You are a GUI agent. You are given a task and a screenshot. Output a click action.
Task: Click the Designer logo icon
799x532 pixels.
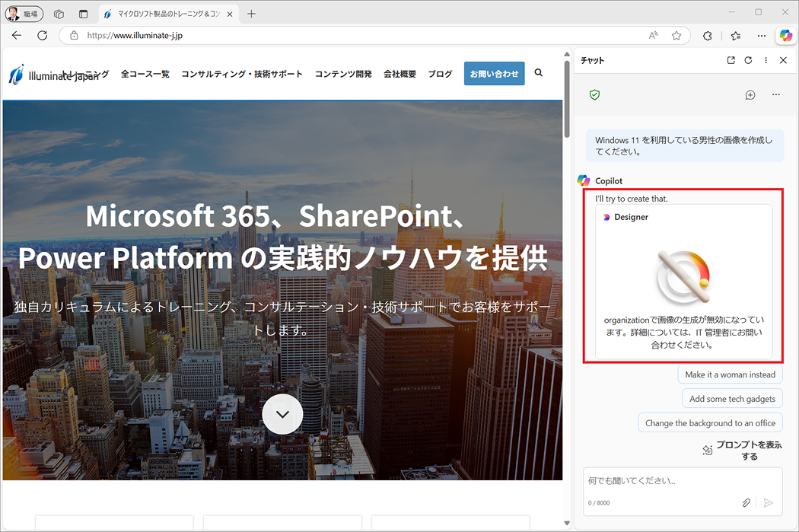606,217
